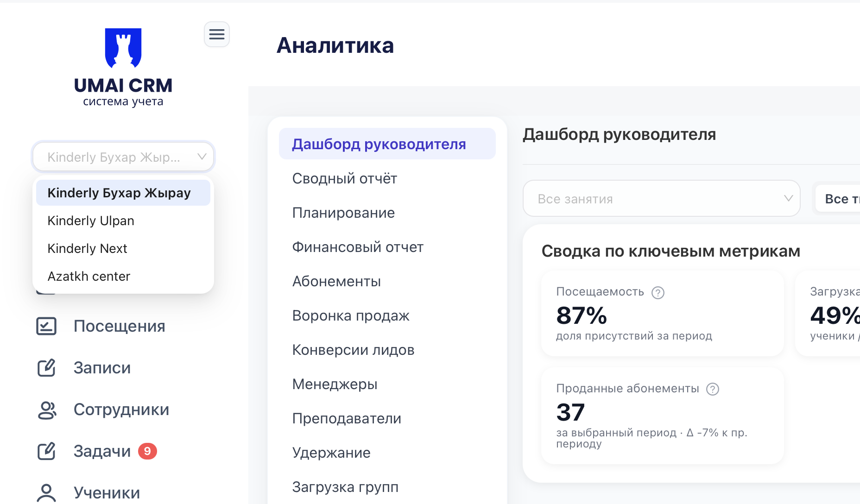Click the hamburger menu toggle button
The width and height of the screenshot is (860, 504).
(216, 34)
